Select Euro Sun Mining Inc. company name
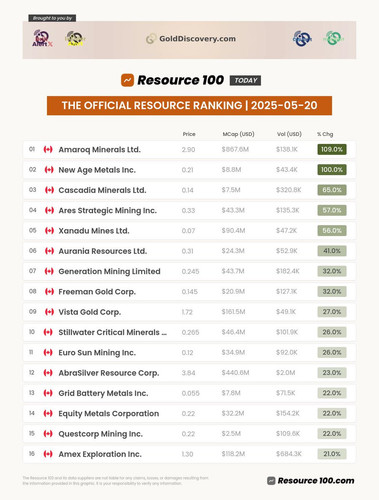The height and width of the screenshot is (500, 379). [x=97, y=353]
